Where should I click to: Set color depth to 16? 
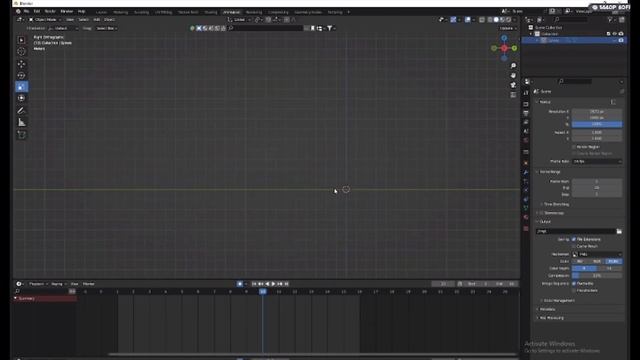pyautogui.click(x=610, y=269)
